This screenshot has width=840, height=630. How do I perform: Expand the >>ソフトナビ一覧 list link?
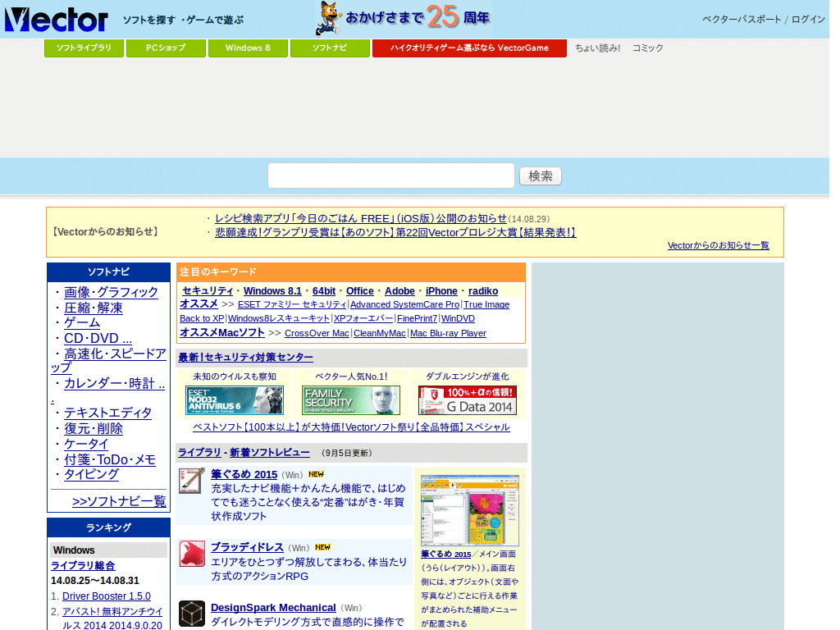(x=119, y=501)
